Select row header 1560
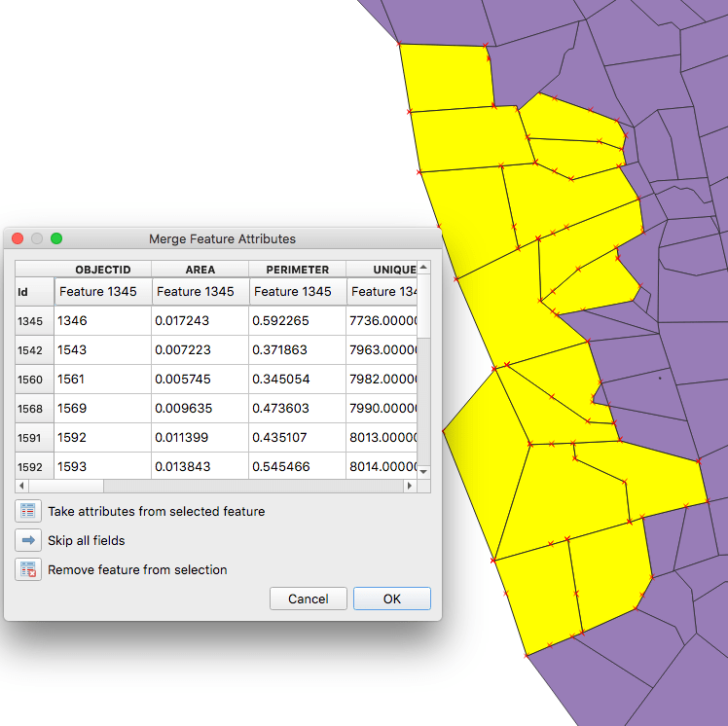Viewport: 728px width, 726px height. pos(34,380)
